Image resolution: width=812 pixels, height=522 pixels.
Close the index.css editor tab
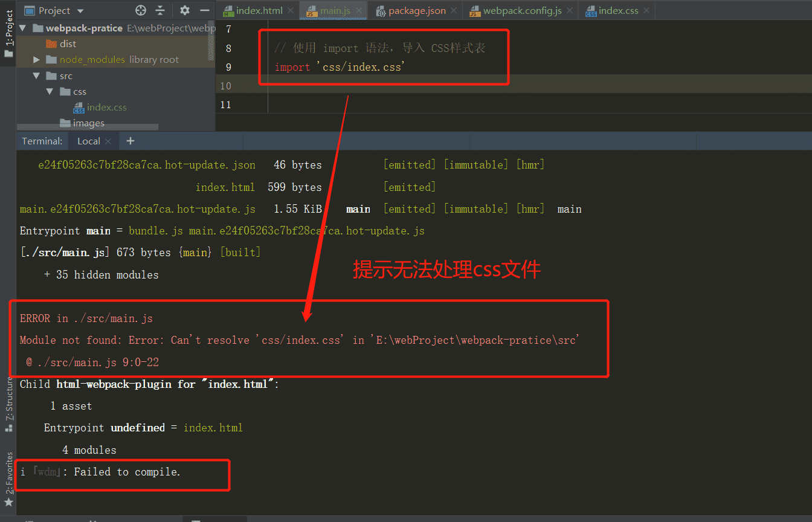(647, 11)
